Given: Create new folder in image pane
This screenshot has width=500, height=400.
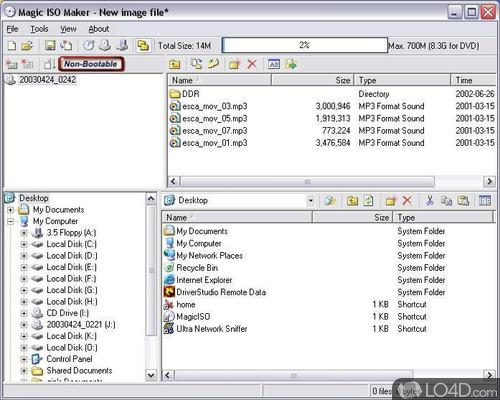Looking at the screenshot, I should coord(235,64).
